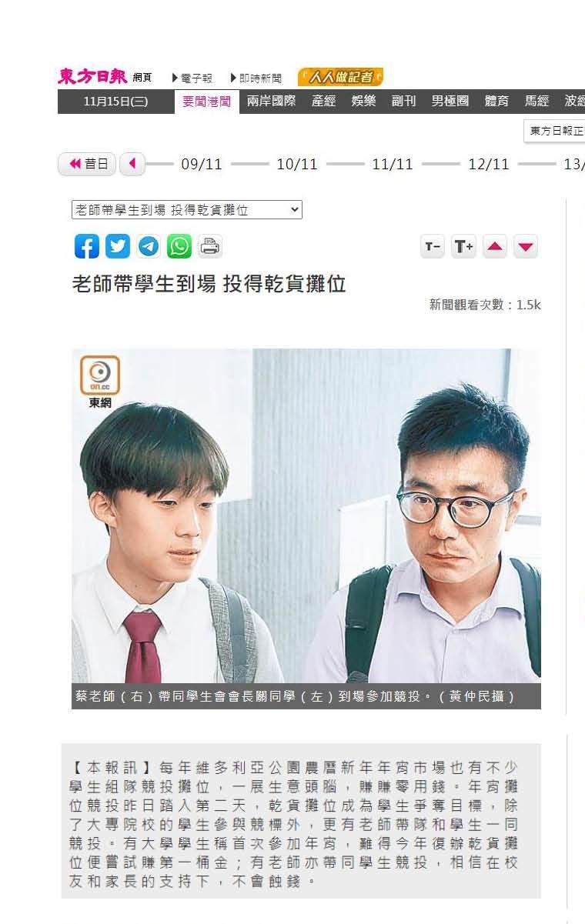
Task: Switch to 兩岸國際 news tab
Action: point(271,101)
